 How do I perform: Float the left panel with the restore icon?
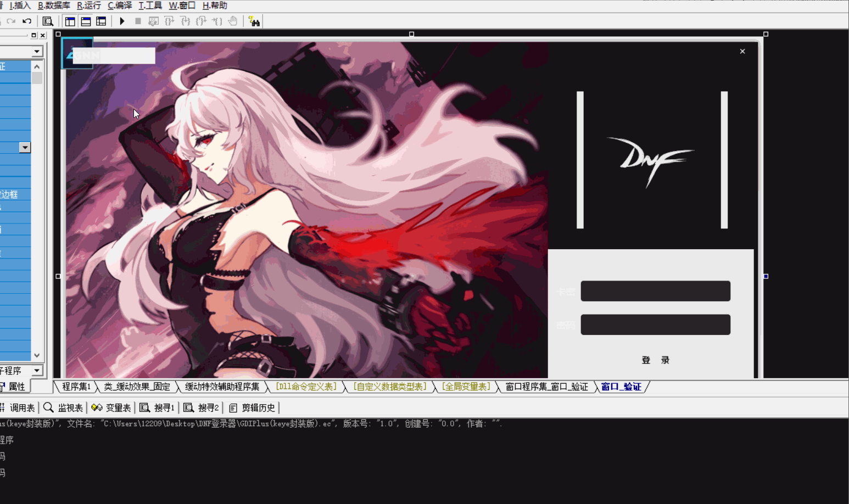[33, 35]
